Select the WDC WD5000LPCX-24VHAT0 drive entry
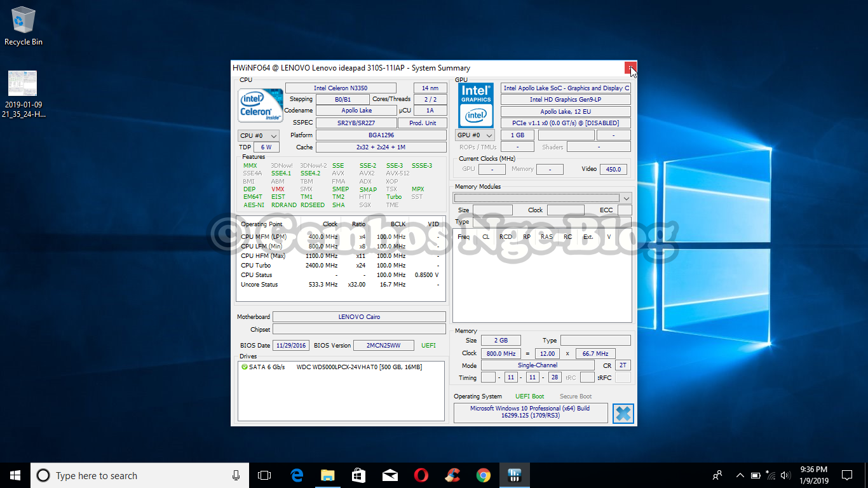The width and height of the screenshot is (868, 488). [x=359, y=367]
